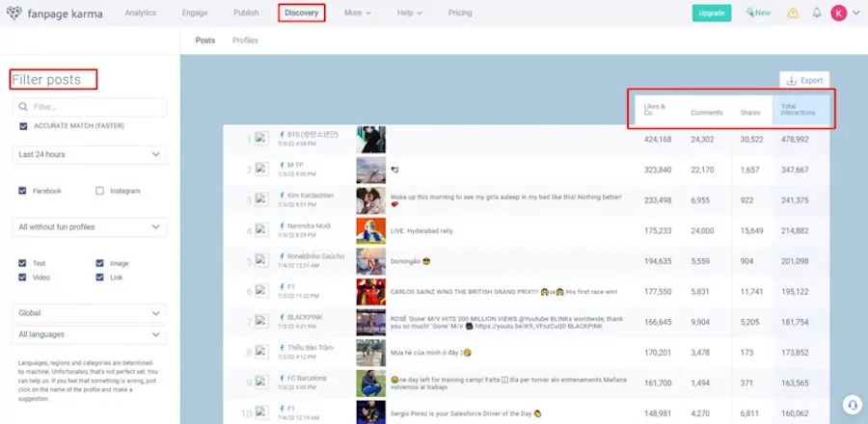
Task: Click the 478,992 total interactions value
Action: click(x=795, y=140)
